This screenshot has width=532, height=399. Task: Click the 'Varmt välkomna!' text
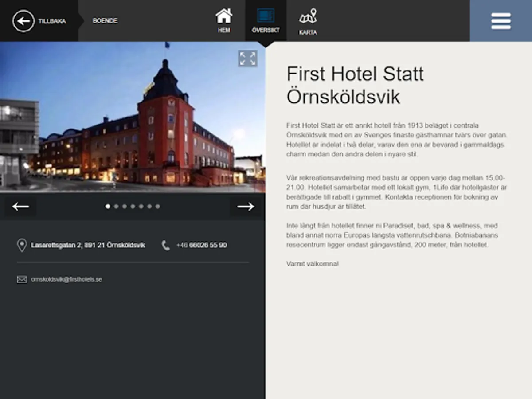click(x=313, y=264)
